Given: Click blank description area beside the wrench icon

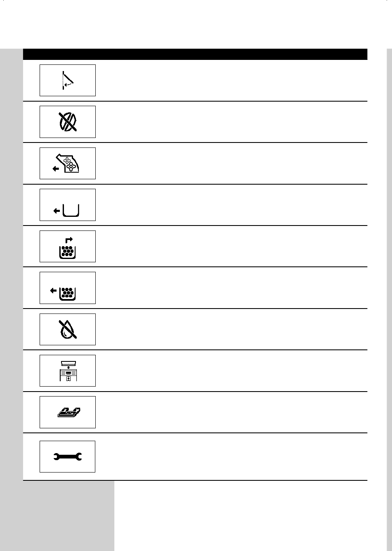Looking at the screenshot, I should click(x=231, y=456).
